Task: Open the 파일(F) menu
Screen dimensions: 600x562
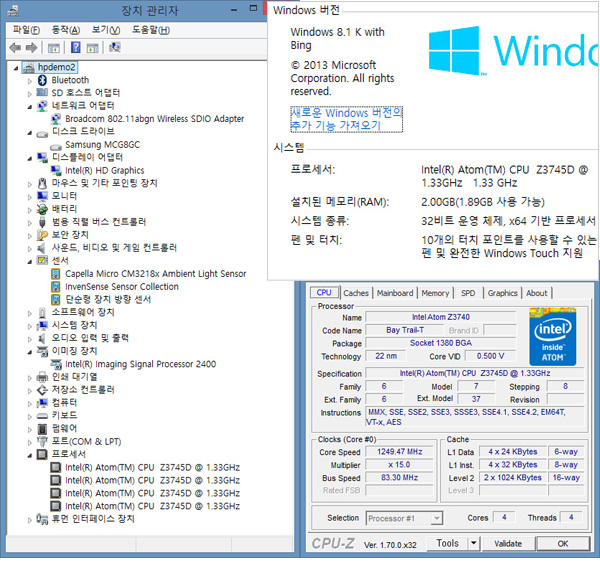Action: coord(26,30)
